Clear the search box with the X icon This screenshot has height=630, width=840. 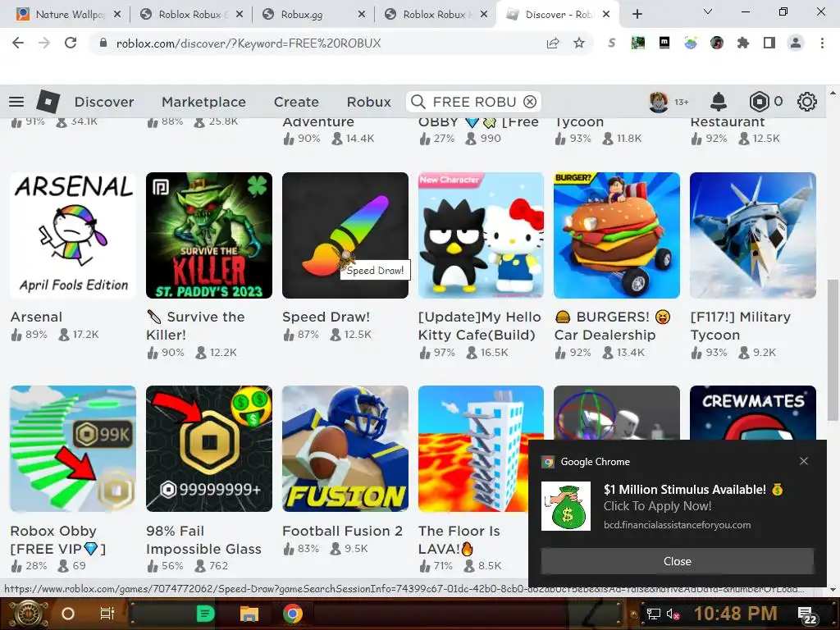(530, 102)
